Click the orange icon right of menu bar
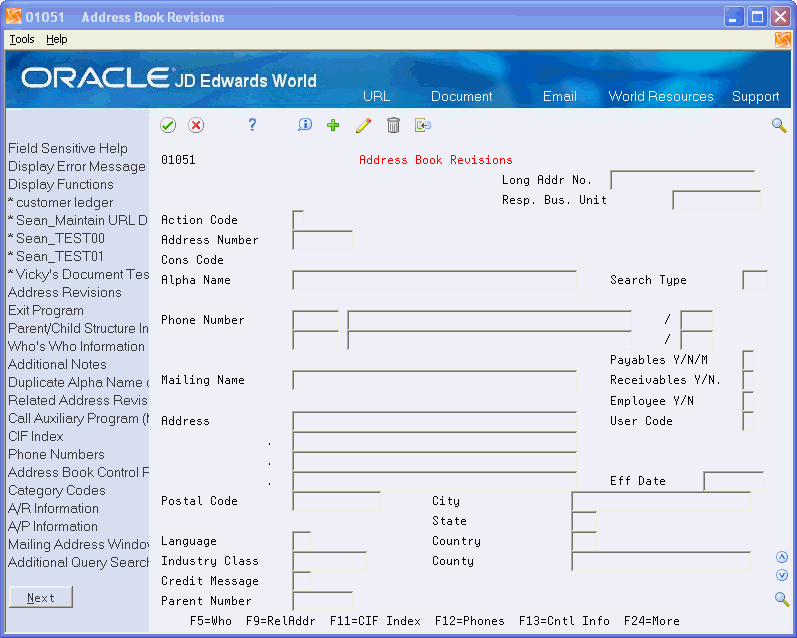The height and width of the screenshot is (638, 797). coord(783,40)
